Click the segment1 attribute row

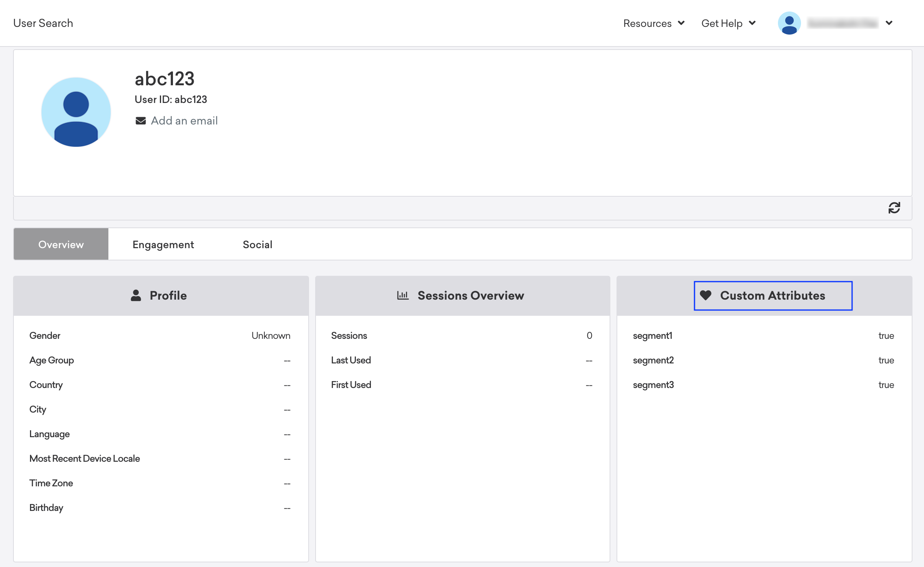pyautogui.click(x=653, y=335)
